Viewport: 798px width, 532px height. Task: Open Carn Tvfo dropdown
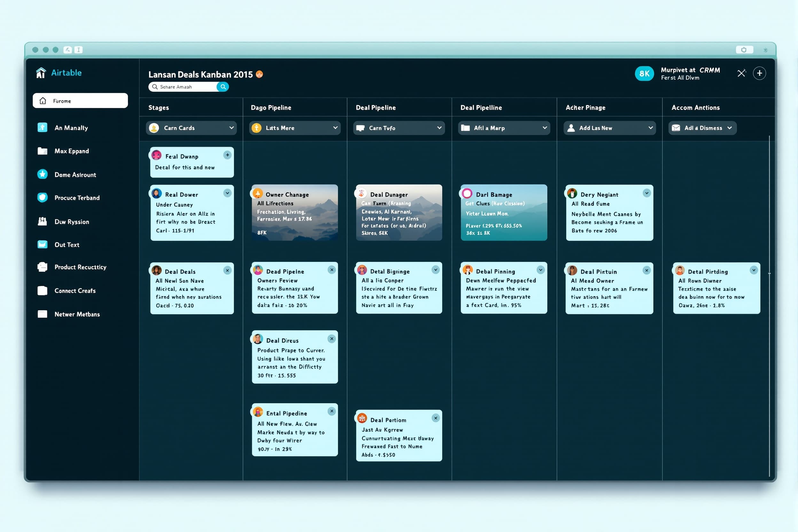click(x=399, y=128)
